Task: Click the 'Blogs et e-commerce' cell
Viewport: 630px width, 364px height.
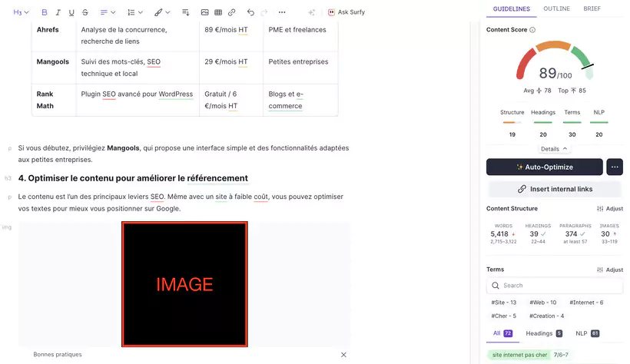Action: click(300, 100)
